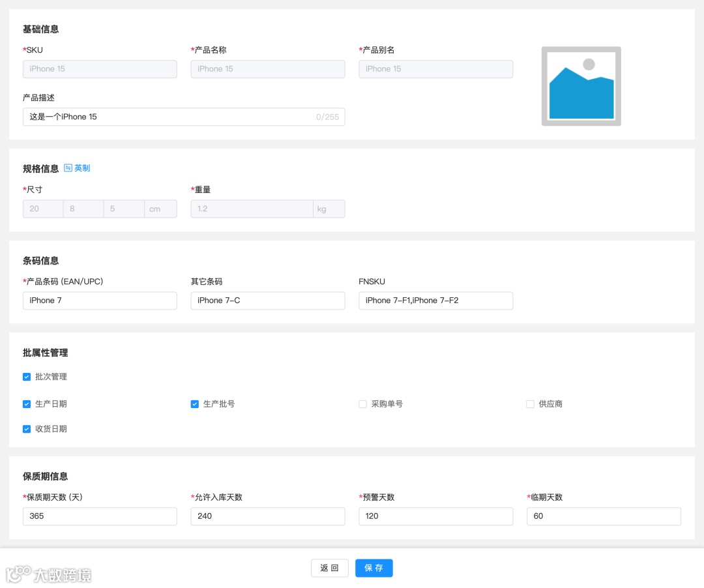Focus the 产品名称 input field

tap(268, 69)
